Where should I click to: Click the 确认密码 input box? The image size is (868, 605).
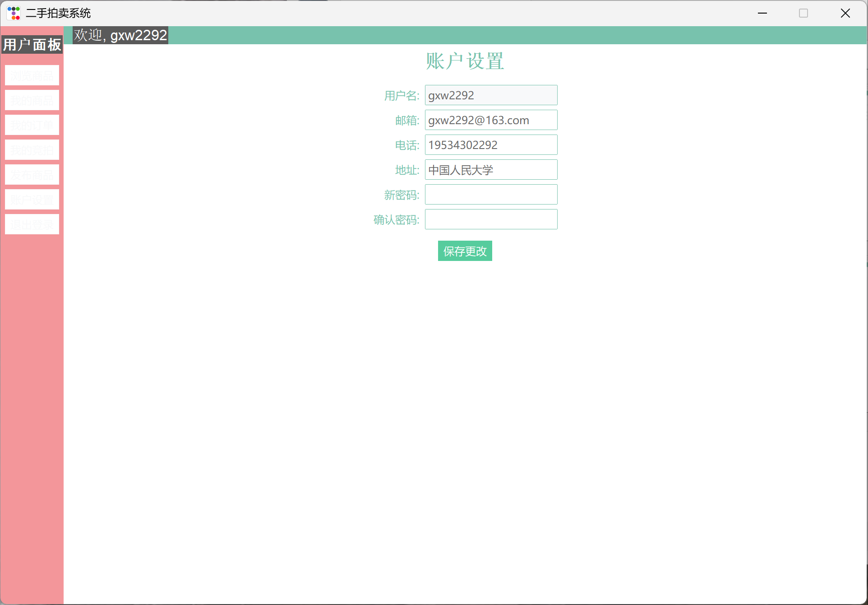pos(491,219)
